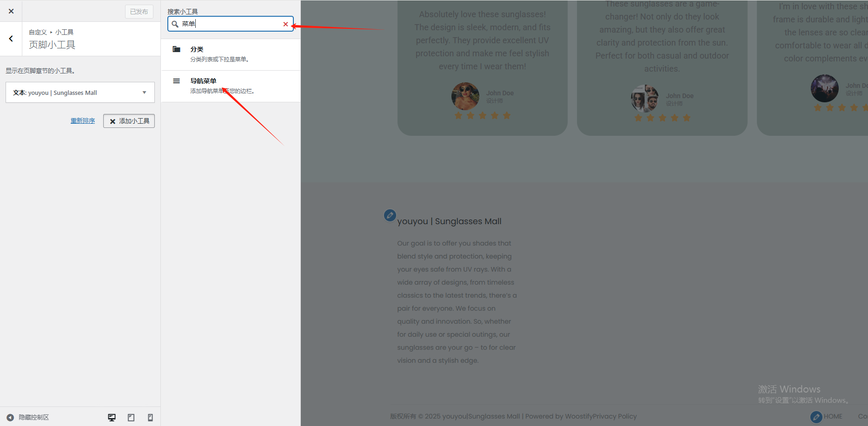Click the 已发布 published button
Viewport: 868px width, 426px height.
139,12
